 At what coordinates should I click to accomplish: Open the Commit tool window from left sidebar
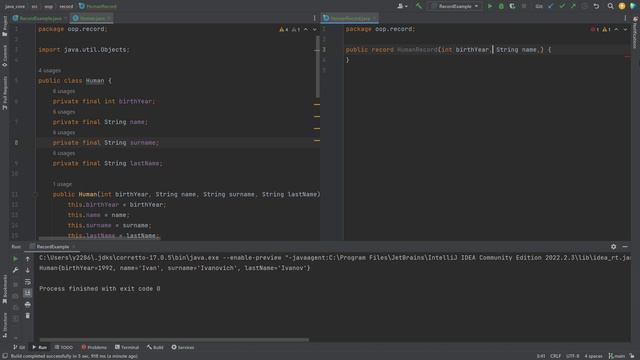point(4,56)
